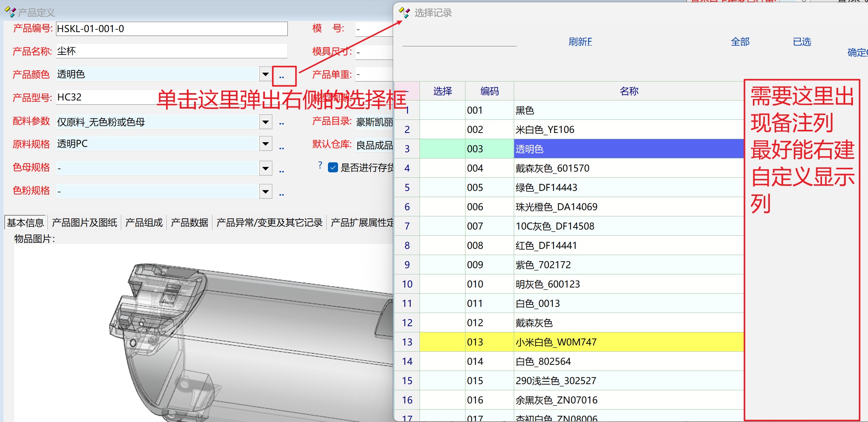Expand the 配料参数 dropdown list
Viewport: 868px width, 422px height.
click(x=265, y=122)
